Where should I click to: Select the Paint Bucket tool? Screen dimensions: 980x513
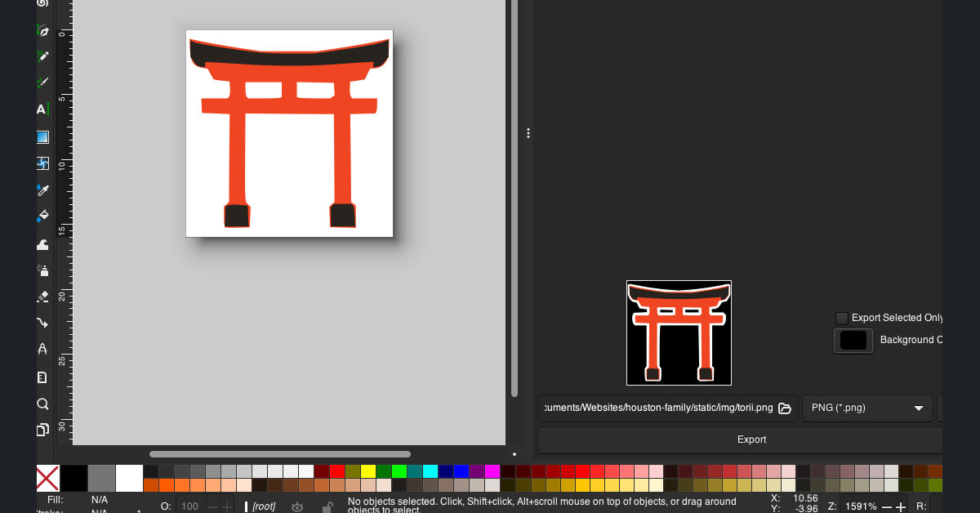(x=43, y=216)
